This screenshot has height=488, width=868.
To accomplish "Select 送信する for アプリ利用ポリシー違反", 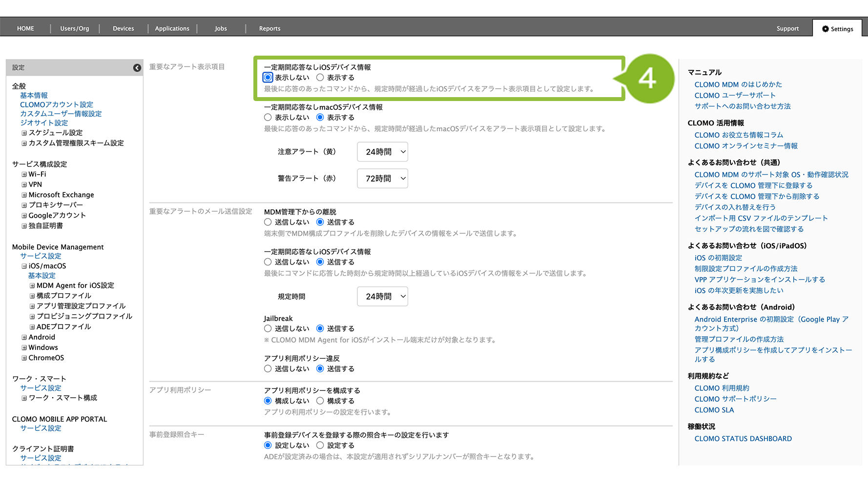I will pyautogui.click(x=320, y=368).
